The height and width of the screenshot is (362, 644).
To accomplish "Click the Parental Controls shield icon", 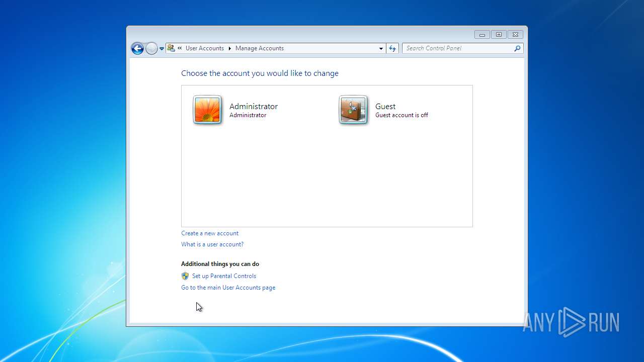I will [185, 276].
